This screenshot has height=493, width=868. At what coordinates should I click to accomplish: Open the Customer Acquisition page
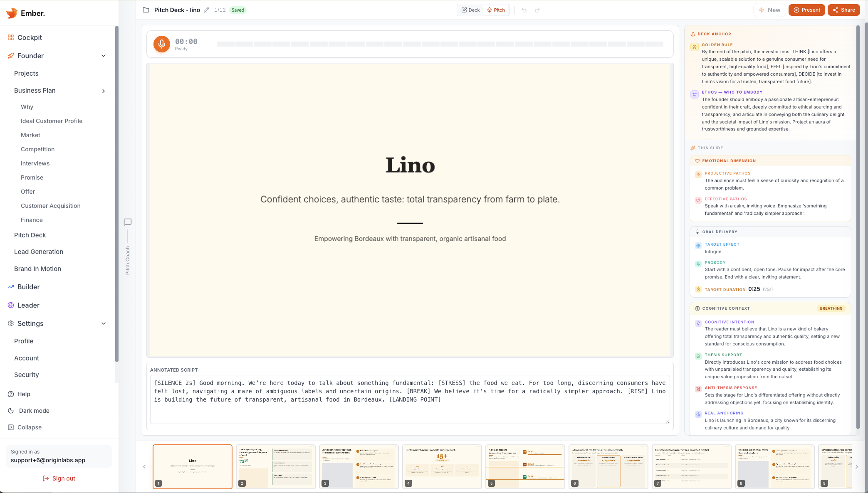[50, 206]
